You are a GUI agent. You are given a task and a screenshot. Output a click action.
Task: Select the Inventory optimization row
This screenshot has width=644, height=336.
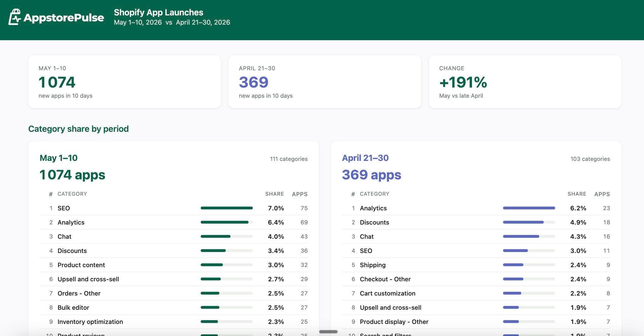tap(174, 322)
